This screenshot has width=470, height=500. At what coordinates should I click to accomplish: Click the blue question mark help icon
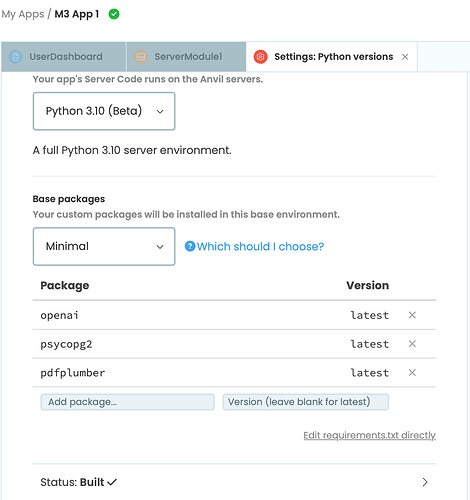click(x=190, y=246)
